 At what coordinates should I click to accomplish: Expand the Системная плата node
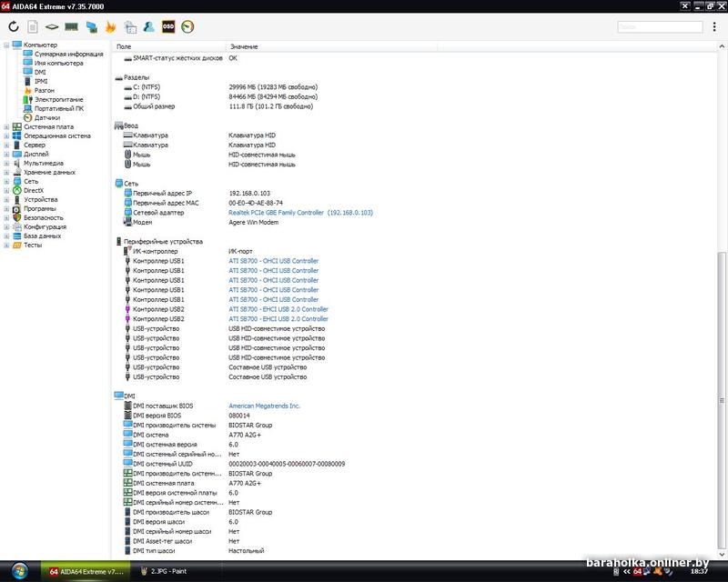click(6, 126)
